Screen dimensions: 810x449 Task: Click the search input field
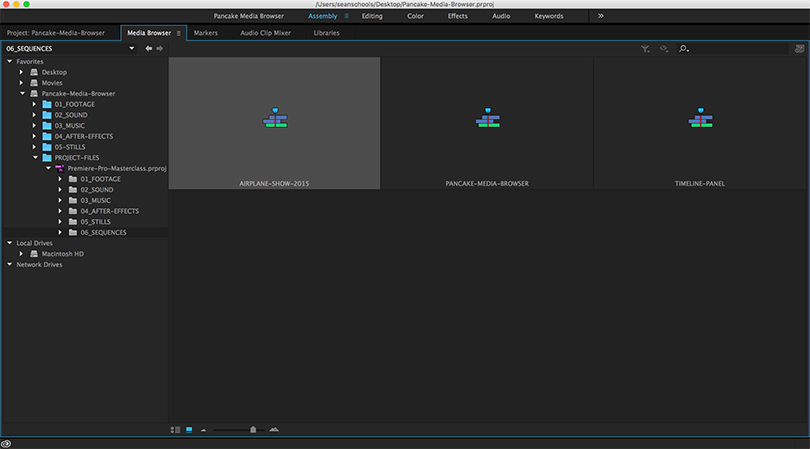coord(739,49)
